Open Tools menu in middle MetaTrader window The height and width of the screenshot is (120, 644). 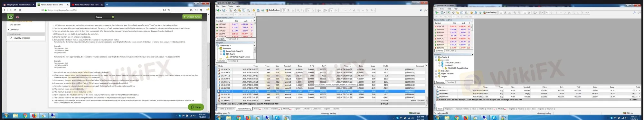[x=231, y=6]
